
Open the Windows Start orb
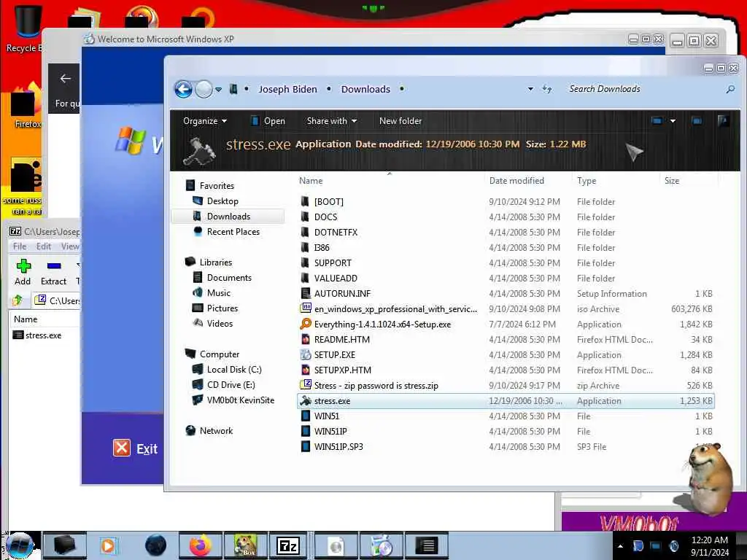click(x=19, y=545)
